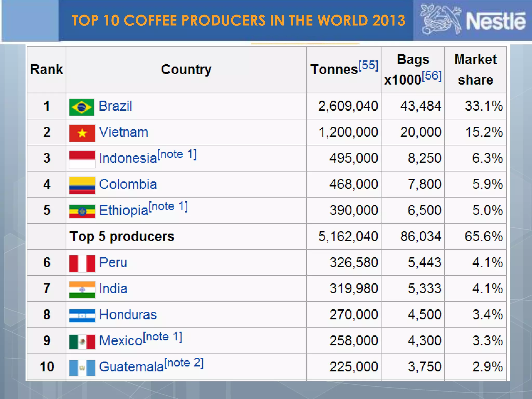Click the Country column header

[186, 70]
